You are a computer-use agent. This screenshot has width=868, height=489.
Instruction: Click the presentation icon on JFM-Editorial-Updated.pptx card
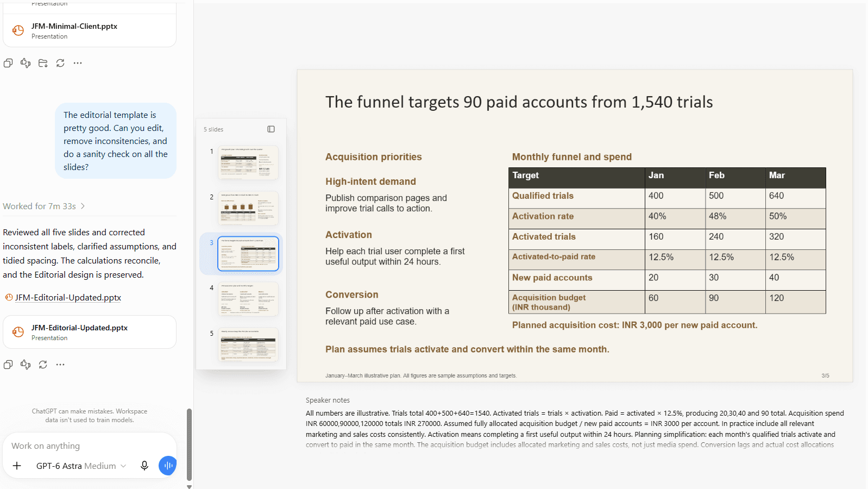[x=18, y=332]
